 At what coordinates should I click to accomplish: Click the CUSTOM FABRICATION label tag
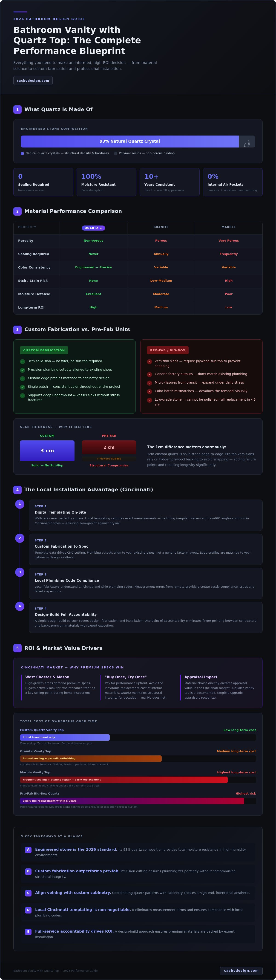(x=44, y=350)
